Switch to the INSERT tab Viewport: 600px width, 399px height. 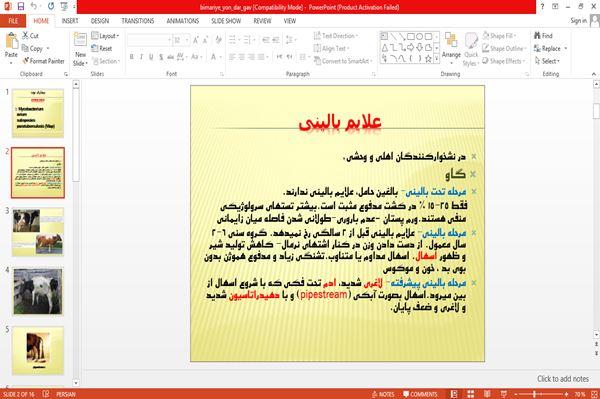click(x=70, y=21)
